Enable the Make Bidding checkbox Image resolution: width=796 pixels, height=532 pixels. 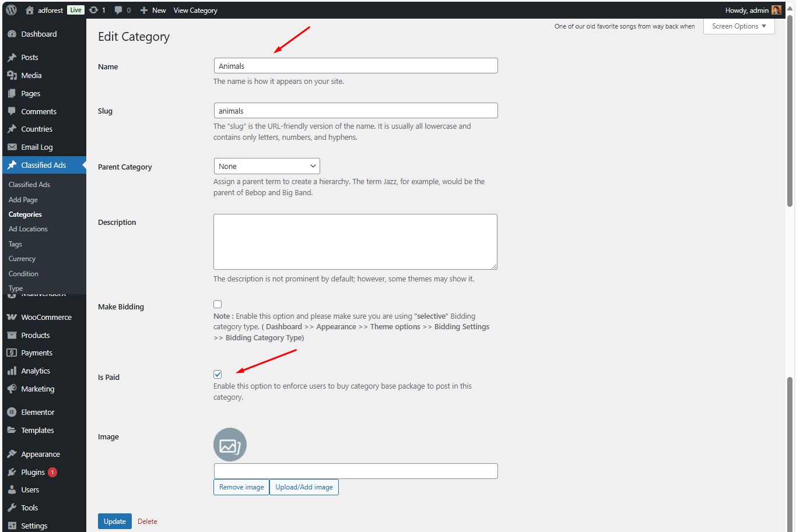218,304
